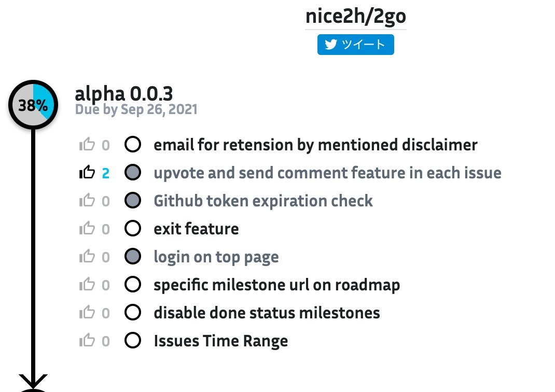Upvote the 'Issues Time Range' issue
Image resolution: width=555 pixels, height=392 pixels.
pyautogui.click(x=87, y=341)
